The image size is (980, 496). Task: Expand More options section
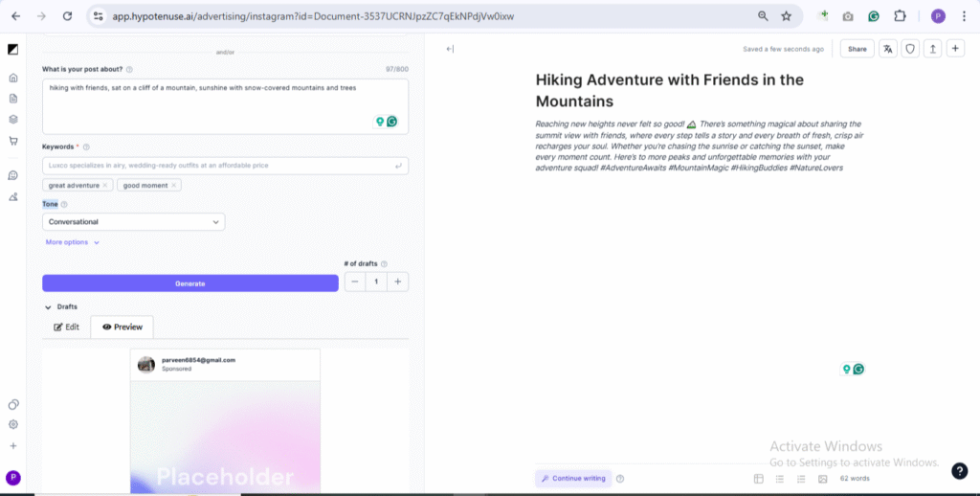coord(73,242)
